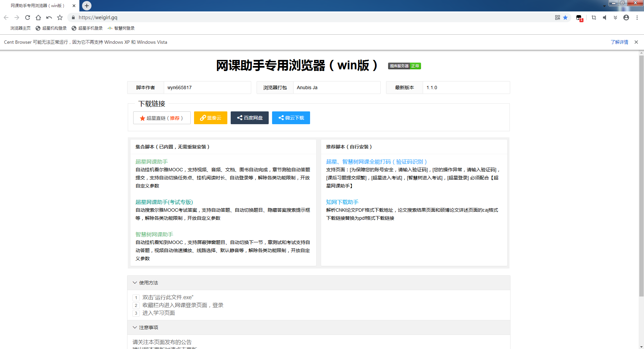Open the 超星手机登录 bookmark
644x349 pixels.
click(x=87, y=28)
